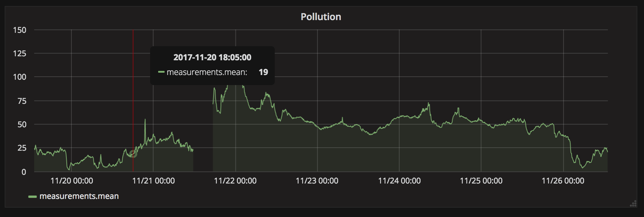The height and width of the screenshot is (217, 644).
Task: Click the 0 y-axis label
Action: 24,172
